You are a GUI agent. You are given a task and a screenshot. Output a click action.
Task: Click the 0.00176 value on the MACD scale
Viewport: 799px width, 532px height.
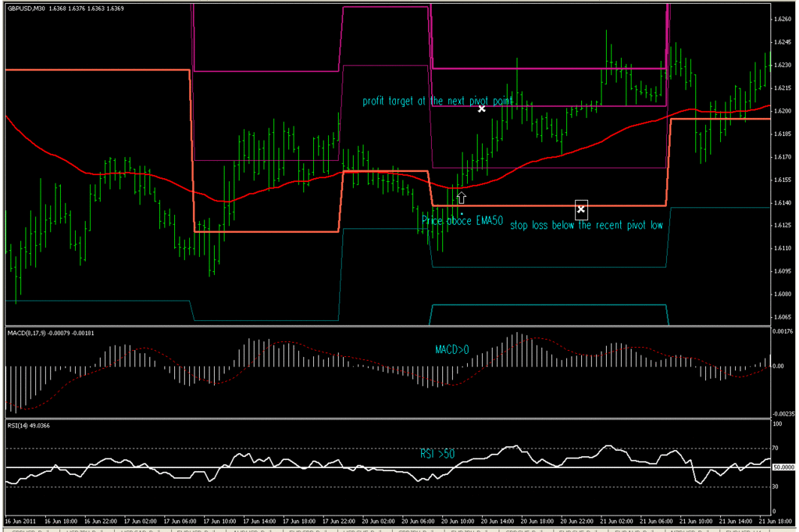783,331
